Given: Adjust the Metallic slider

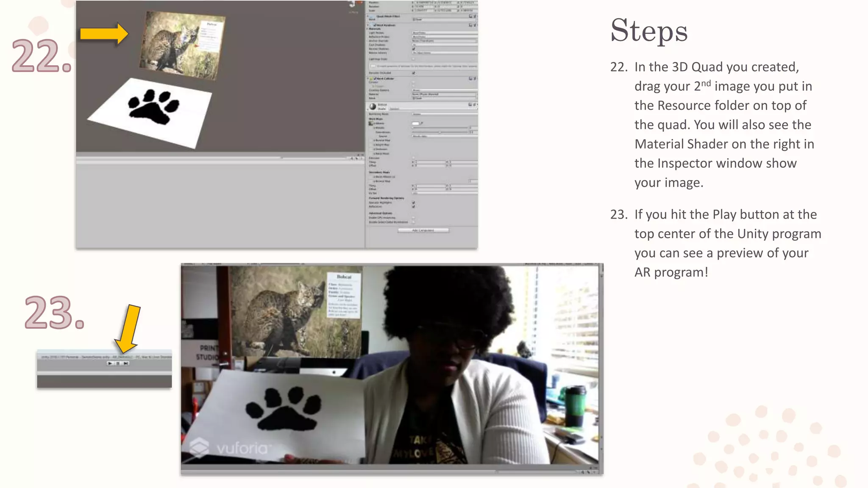Looking at the screenshot, I should coord(440,128).
